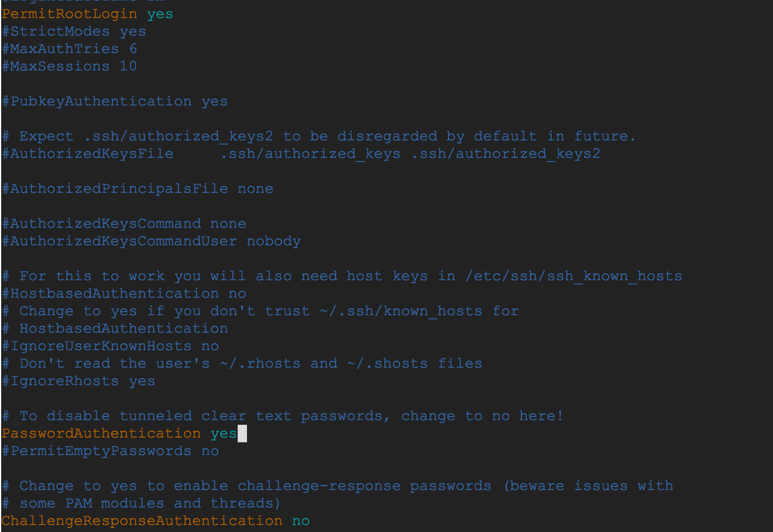
Task: Click the #MaxSessions 10 line
Action: click(69, 66)
